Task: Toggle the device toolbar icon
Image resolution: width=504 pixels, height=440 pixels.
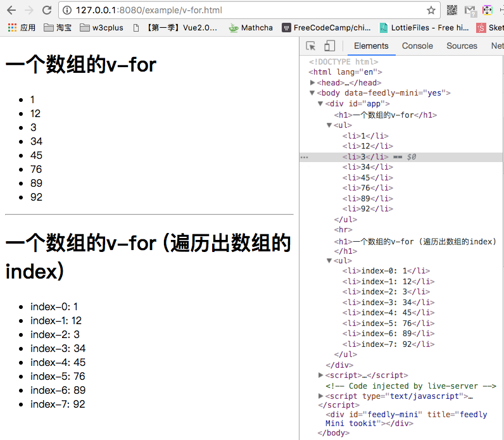Action: click(329, 46)
